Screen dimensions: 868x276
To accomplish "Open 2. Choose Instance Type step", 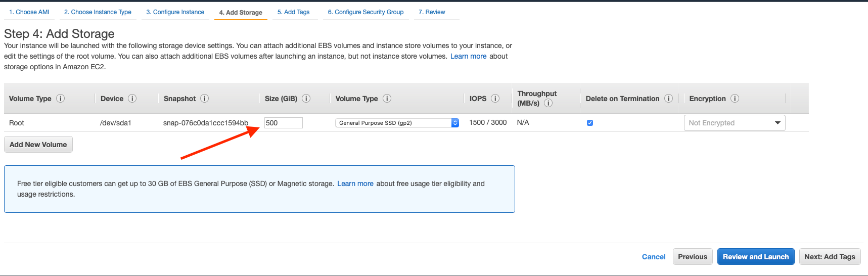I will 98,12.
